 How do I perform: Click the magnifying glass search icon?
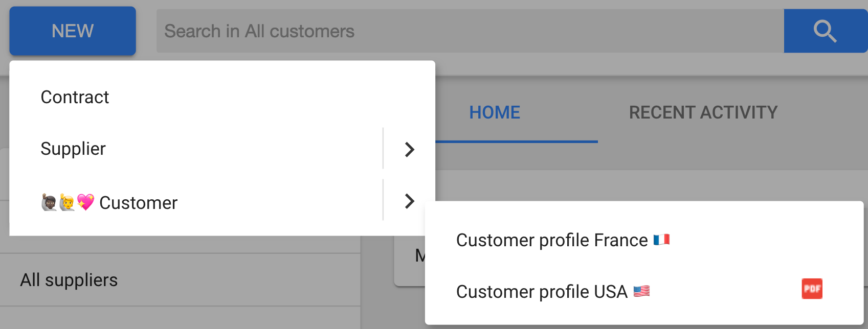pyautogui.click(x=825, y=31)
